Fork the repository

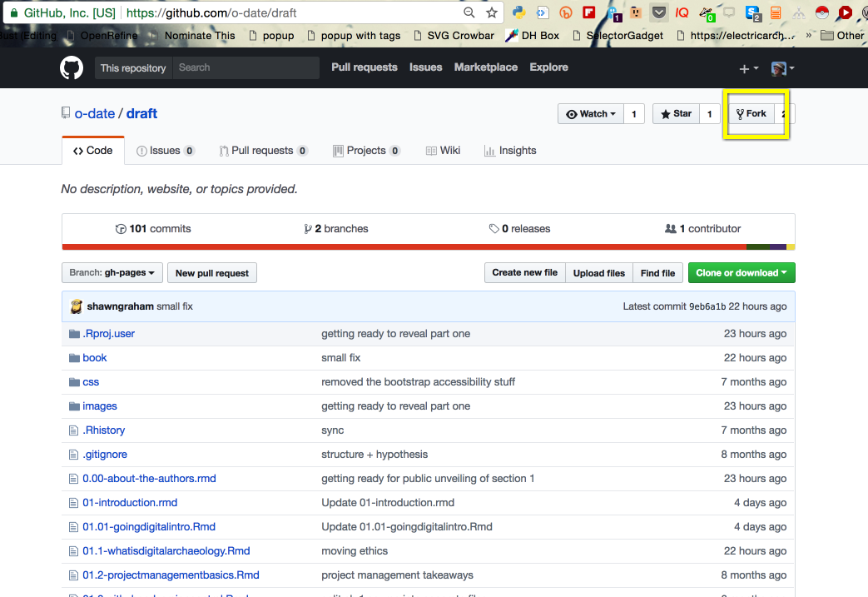tap(751, 114)
